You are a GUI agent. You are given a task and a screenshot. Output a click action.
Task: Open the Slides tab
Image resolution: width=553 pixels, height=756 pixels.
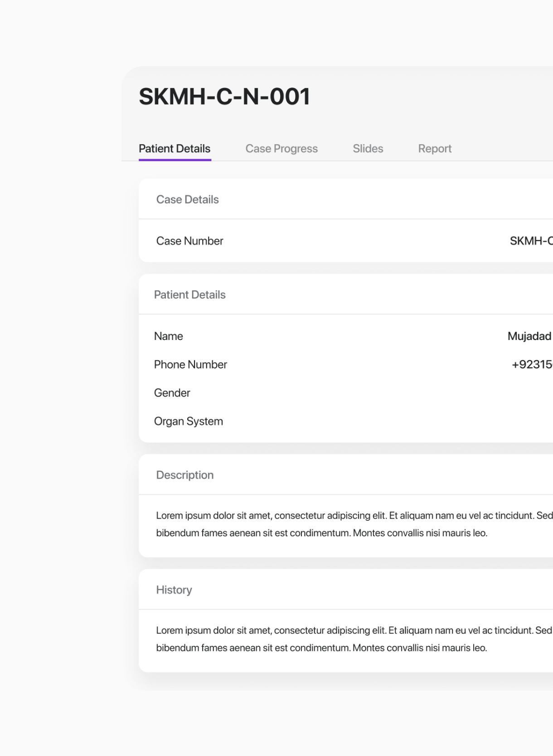point(368,149)
